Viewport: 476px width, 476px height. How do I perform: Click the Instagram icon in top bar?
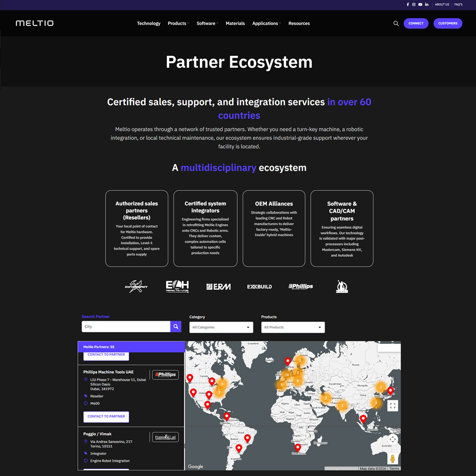(x=414, y=5)
